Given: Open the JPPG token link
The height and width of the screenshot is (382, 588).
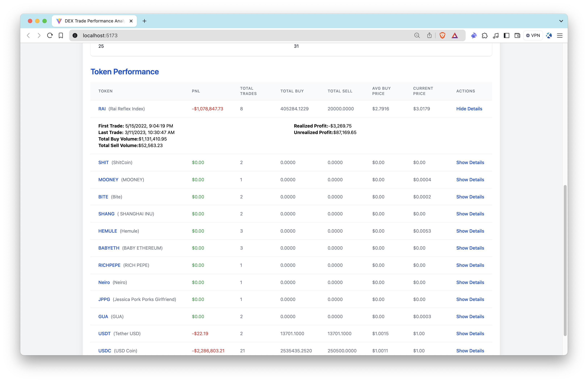Looking at the screenshot, I should (x=104, y=299).
